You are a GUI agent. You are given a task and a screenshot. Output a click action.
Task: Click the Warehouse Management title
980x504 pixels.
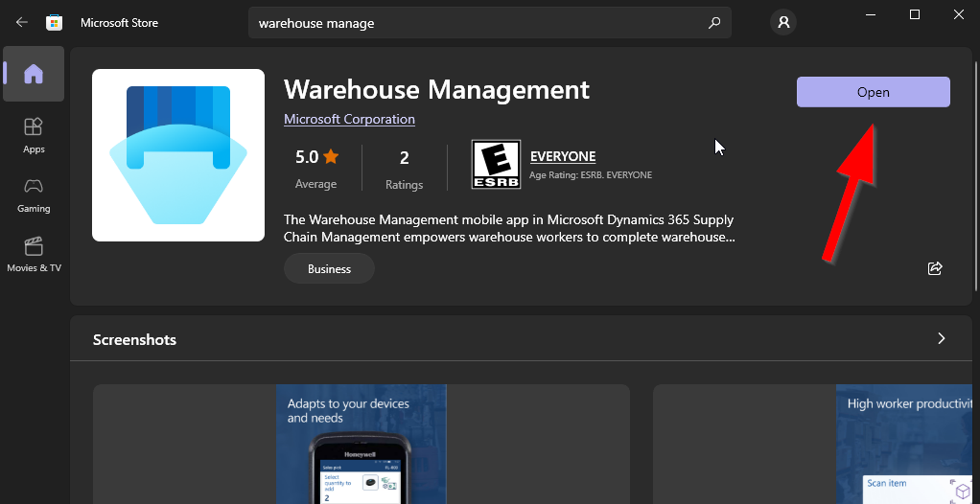[436, 90]
